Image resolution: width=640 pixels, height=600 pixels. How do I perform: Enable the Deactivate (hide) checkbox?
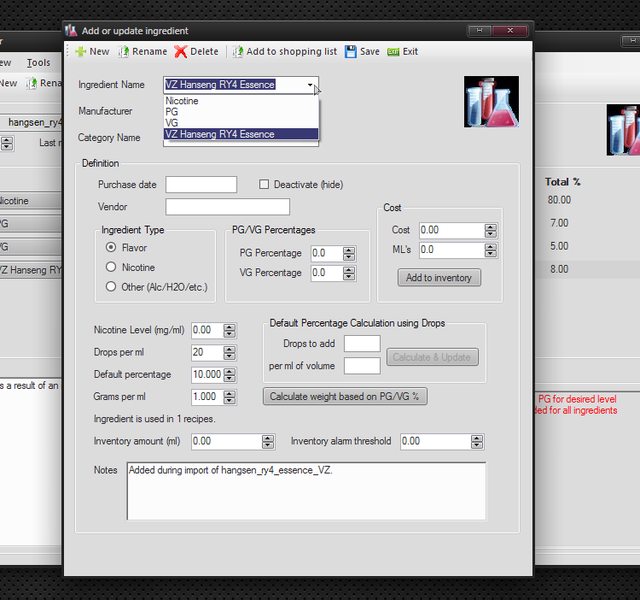[x=264, y=184]
